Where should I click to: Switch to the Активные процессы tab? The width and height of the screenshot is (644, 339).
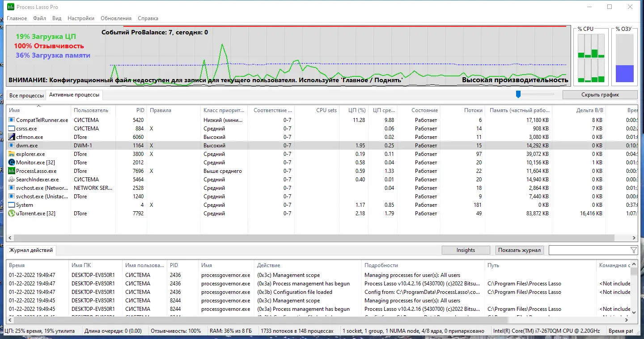(x=75, y=95)
